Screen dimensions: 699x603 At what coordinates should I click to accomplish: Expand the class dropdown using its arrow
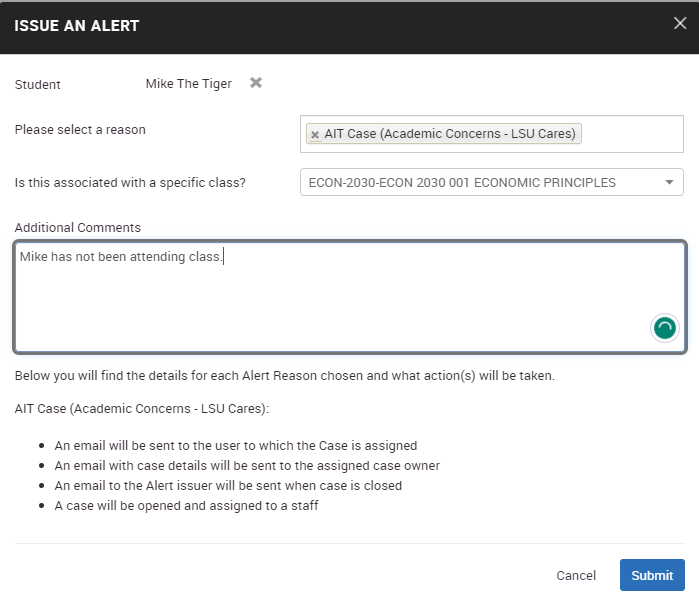click(x=668, y=182)
